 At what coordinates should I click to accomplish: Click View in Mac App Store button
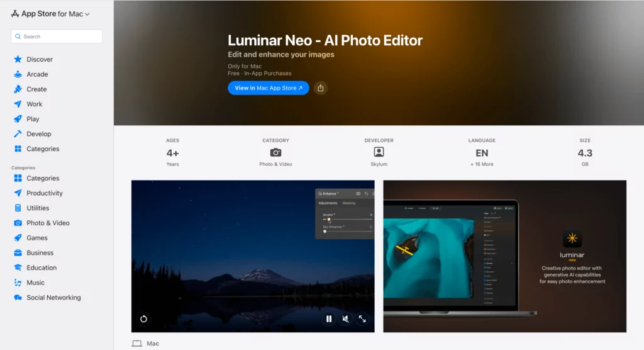click(268, 88)
